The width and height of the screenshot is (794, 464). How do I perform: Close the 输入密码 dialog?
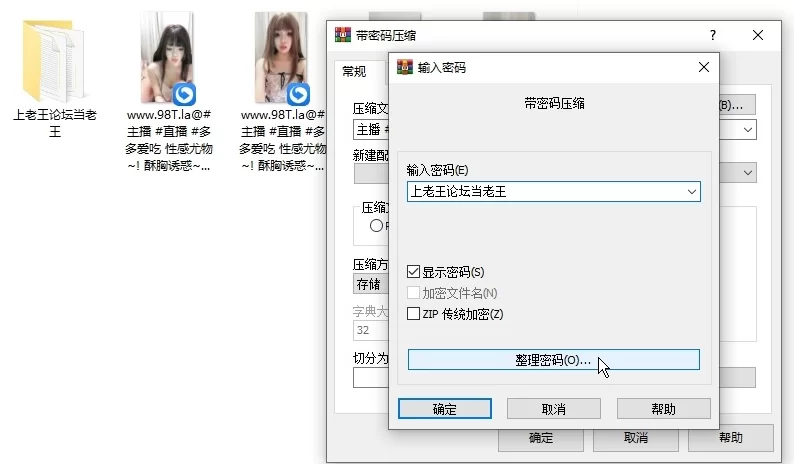[x=703, y=67]
